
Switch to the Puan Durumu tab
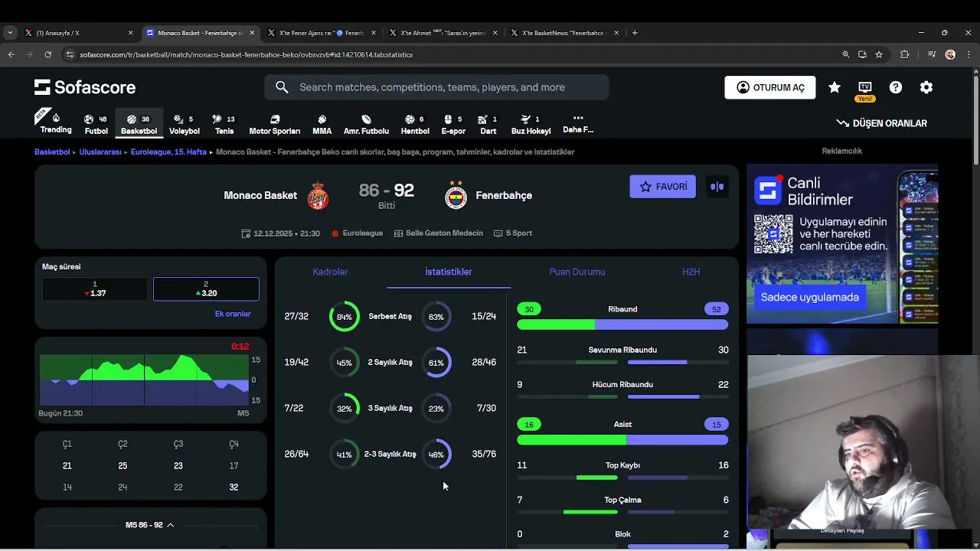577,272
